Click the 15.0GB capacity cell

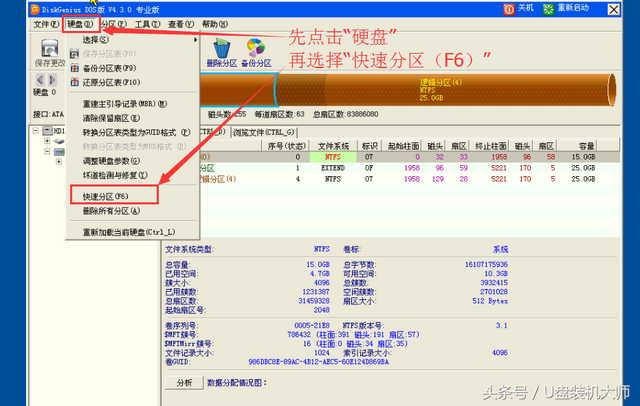(x=583, y=157)
